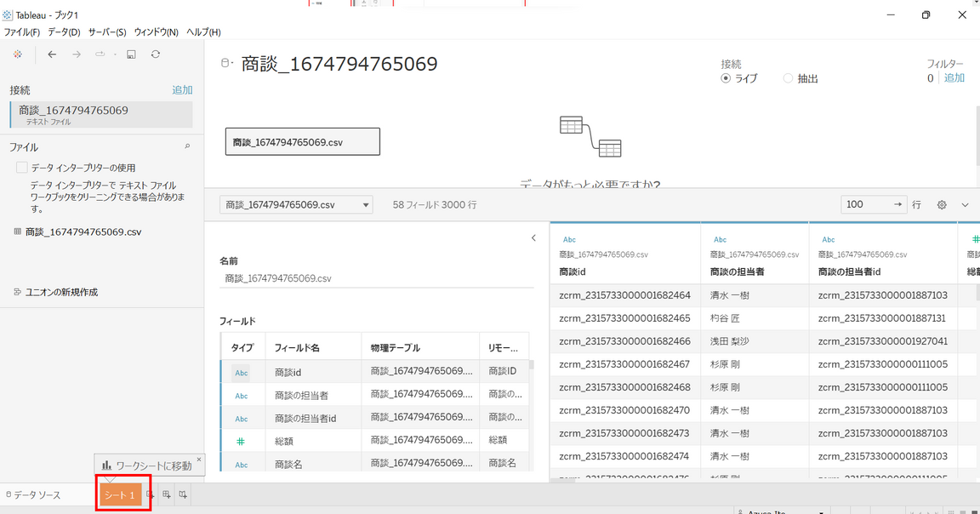Click the ワークシートに移動 tooltip button
This screenshot has width=980, height=514.
(150, 465)
